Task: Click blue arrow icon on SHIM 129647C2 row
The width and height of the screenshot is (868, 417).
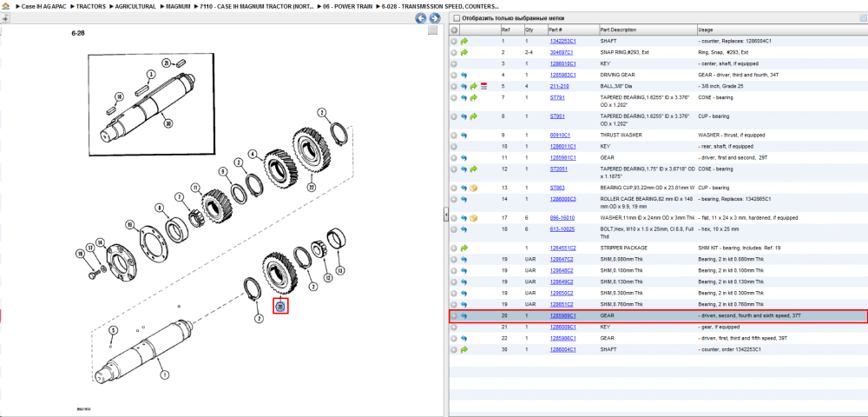Action: click(464, 259)
